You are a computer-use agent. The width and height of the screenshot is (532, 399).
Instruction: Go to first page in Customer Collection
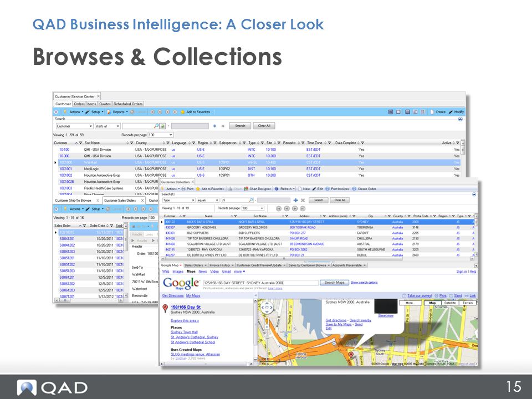click(x=279, y=209)
